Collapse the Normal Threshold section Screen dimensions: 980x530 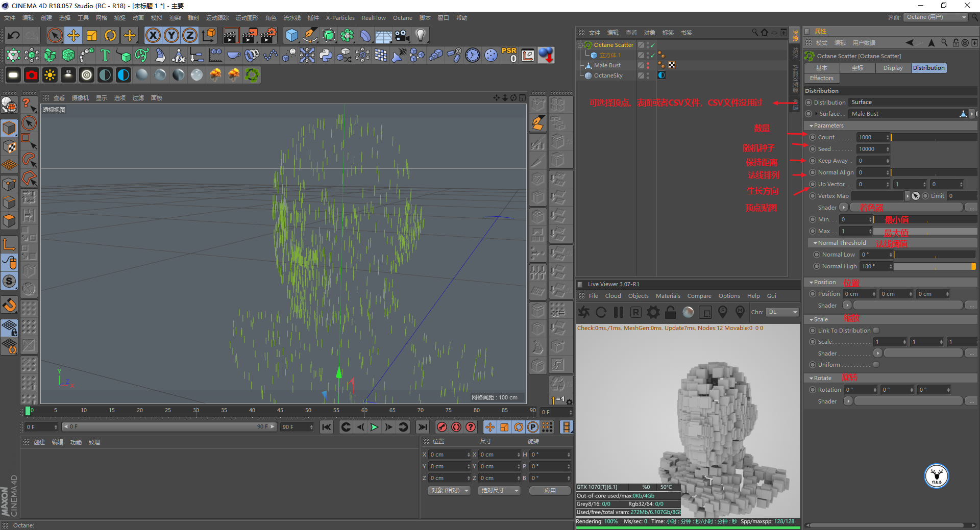pos(815,243)
